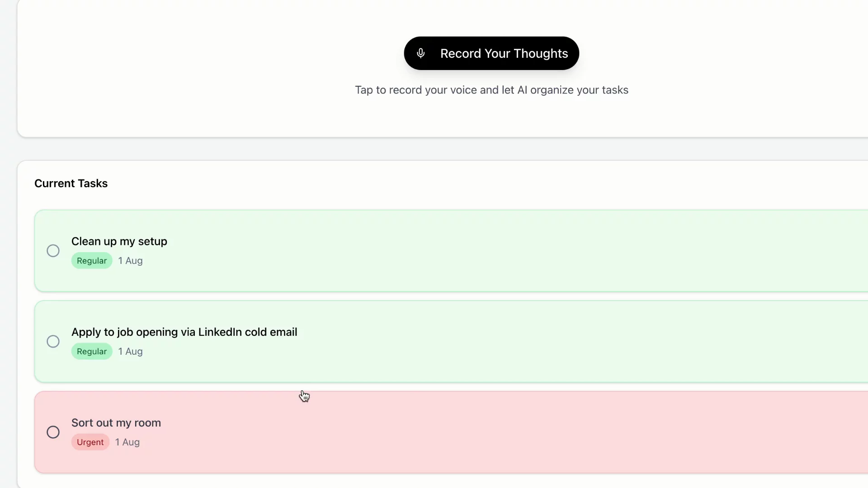Image resolution: width=868 pixels, height=488 pixels.
Task: Mark Clean up my setup as complete
Action: point(53,251)
